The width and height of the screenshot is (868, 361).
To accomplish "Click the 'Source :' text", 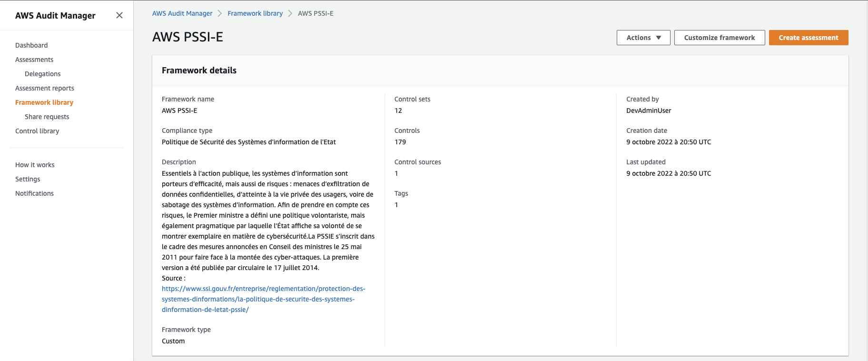I will click(174, 278).
